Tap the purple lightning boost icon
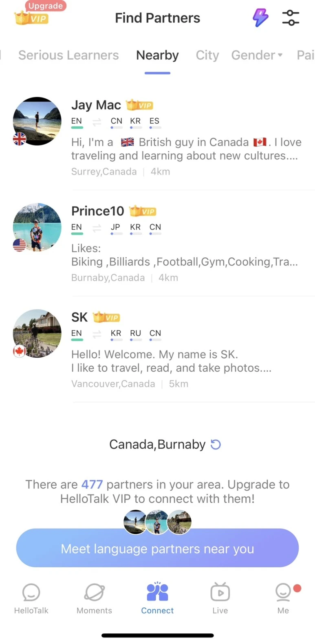This screenshot has height=644, width=315. [260, 18]
